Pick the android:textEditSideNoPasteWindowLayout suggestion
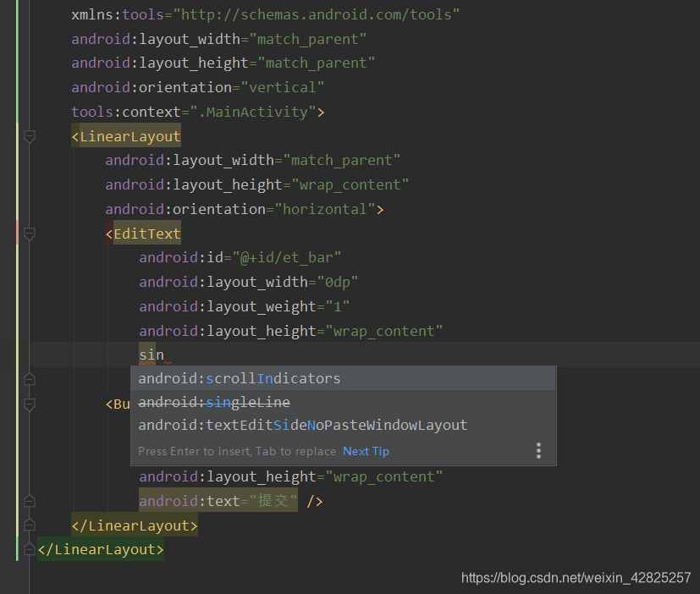 pyautogui.click(x=343, y=426)
